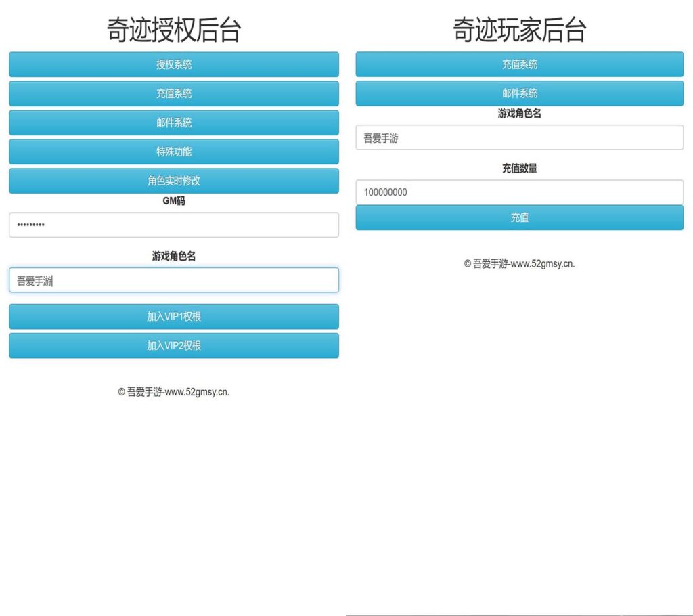This screenshot has height=616, width=693.
Task: Click the GM码 label text
Action: 173,201
